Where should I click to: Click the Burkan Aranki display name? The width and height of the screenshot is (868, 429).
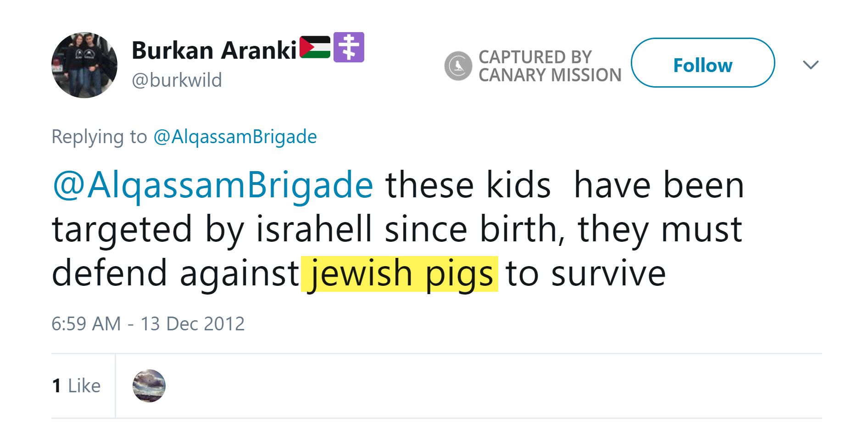pyautogui.click(x=214, y=50)
